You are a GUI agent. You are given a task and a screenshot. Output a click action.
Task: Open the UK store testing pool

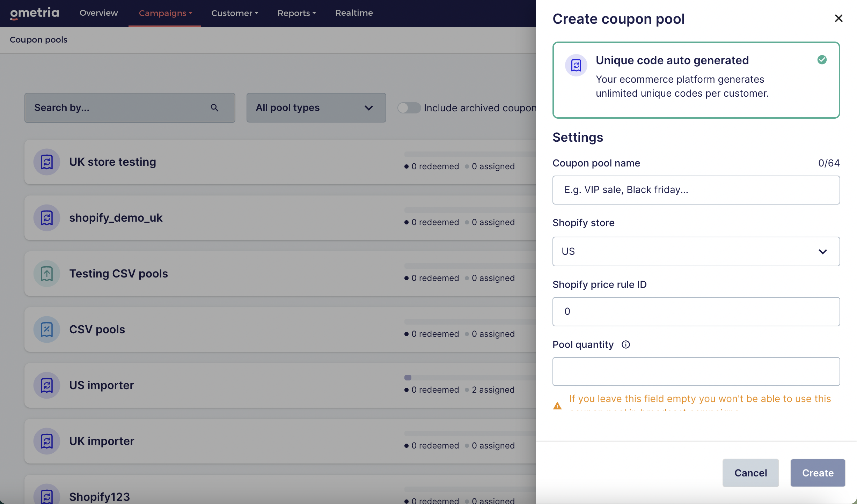[280, 162]
